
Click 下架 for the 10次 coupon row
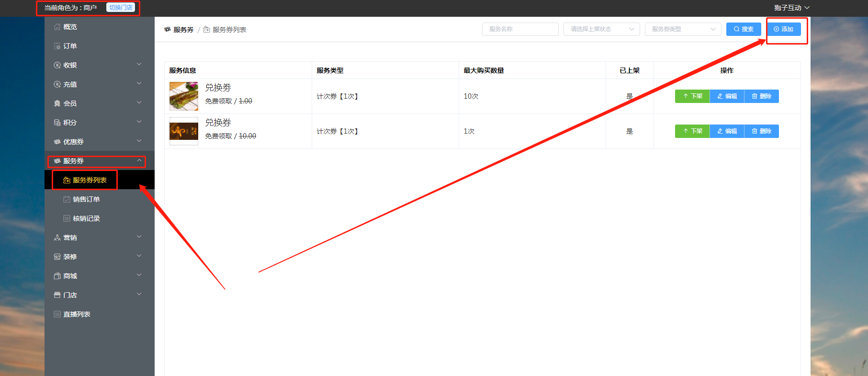pyautogui.click(x=692, y=96)
